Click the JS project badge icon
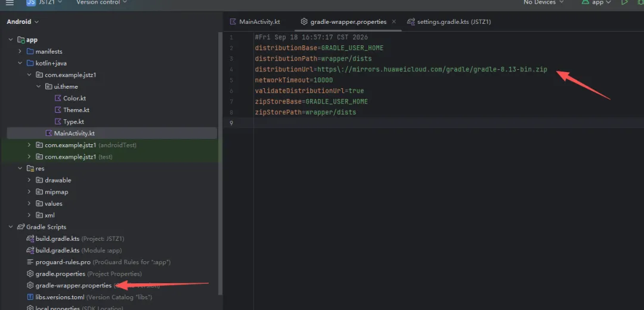The image size is (644, 310). point(31,2)
